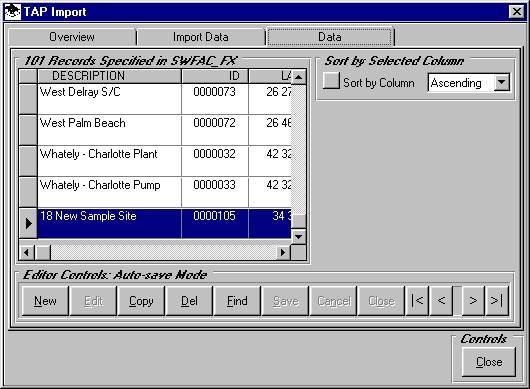The height and width of the screenshot is (389, 530).
Task: Click the Del button
Action: [x=189, y=301]
